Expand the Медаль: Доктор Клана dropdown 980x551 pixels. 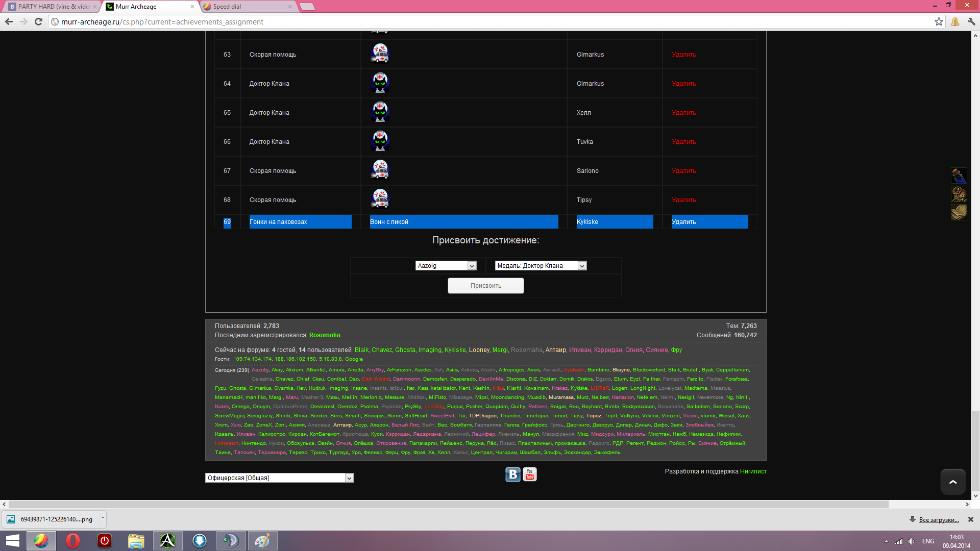pyautogui.click(x=541, y=266)
